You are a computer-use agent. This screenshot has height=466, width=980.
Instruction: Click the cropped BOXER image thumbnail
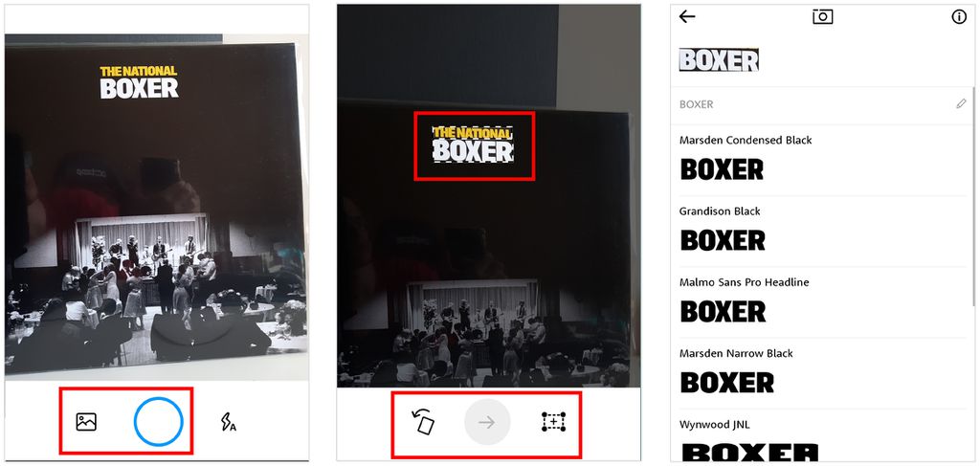click(x=719, y=60)
